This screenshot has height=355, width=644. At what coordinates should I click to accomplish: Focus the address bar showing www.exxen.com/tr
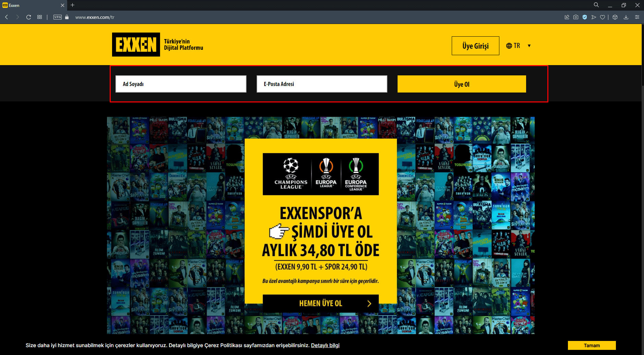(95, 17)
